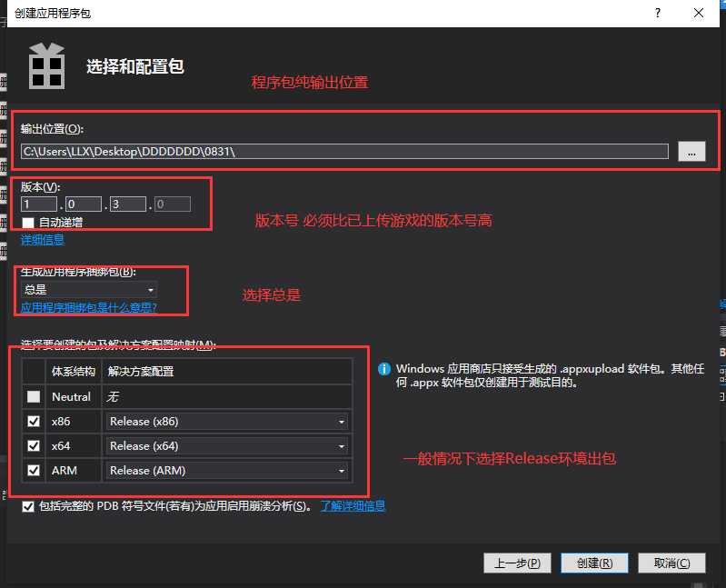Open the 详细信息 link
Viewport: 726px width, 588px height.
tap(42, 240)
